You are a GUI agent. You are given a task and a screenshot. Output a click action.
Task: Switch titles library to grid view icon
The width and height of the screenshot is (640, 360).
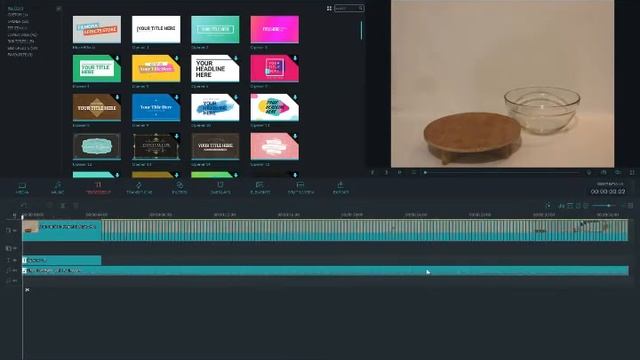pos(329,8)
